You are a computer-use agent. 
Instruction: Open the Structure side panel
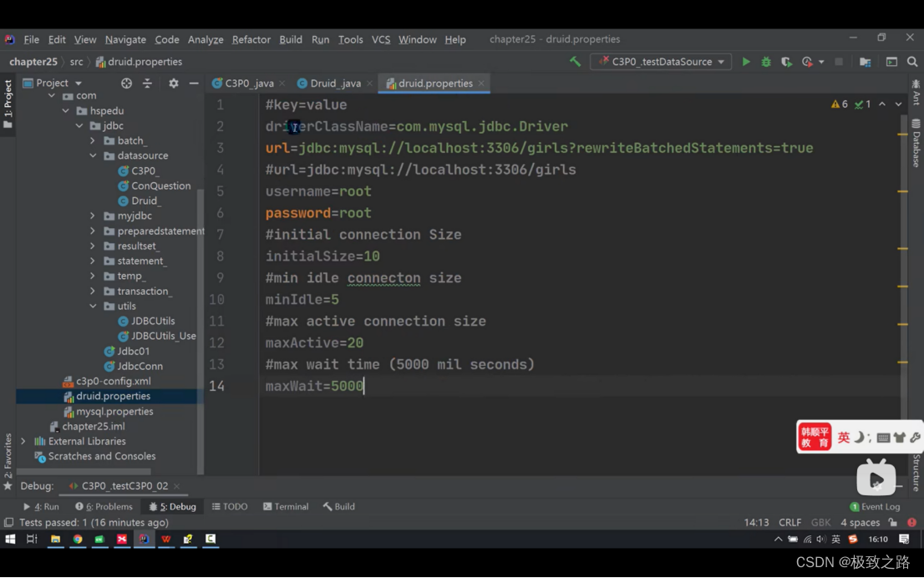click(x=916, y=472)
